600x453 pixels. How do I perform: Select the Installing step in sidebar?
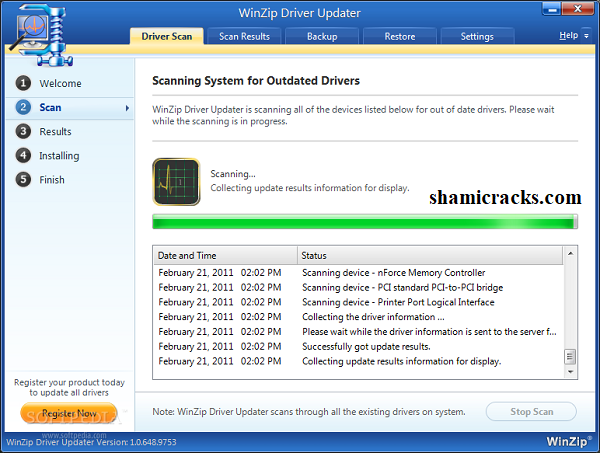click(59, 156)
